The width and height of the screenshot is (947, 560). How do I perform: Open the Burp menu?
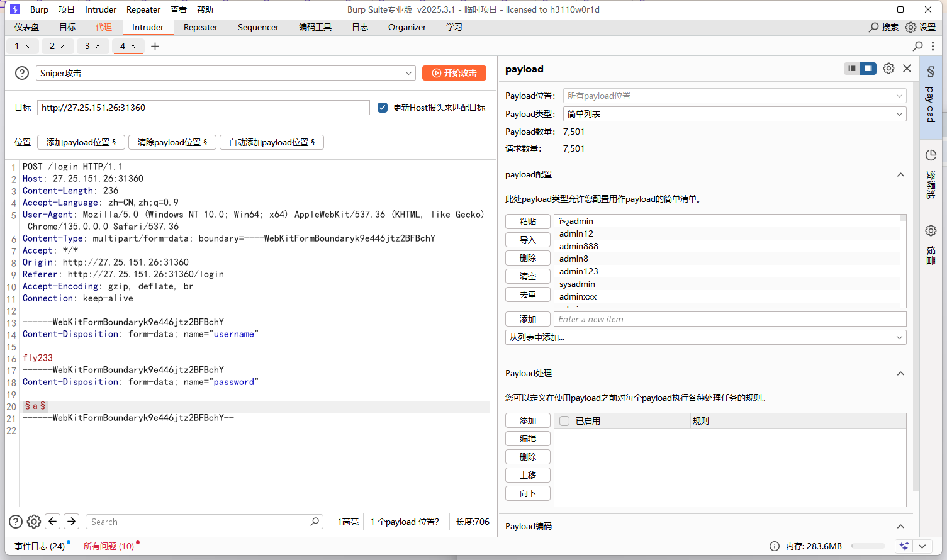39,9
